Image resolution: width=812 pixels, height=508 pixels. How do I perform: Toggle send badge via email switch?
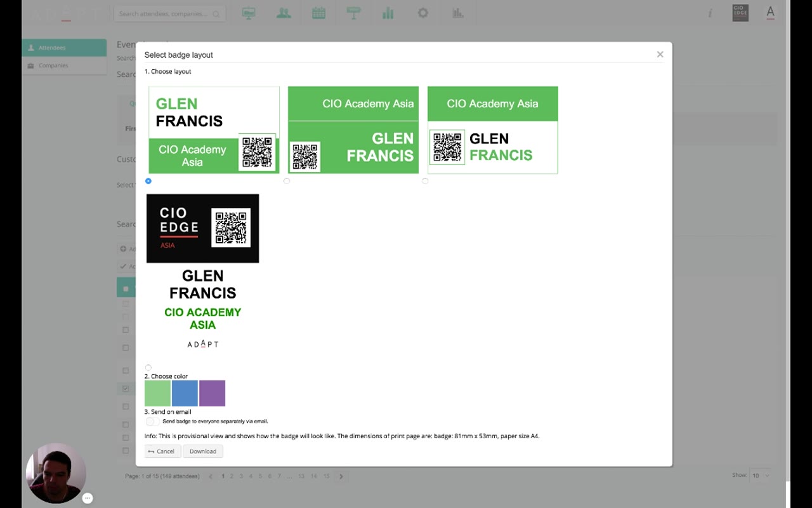pyautogui.click(x=152, y=421)
